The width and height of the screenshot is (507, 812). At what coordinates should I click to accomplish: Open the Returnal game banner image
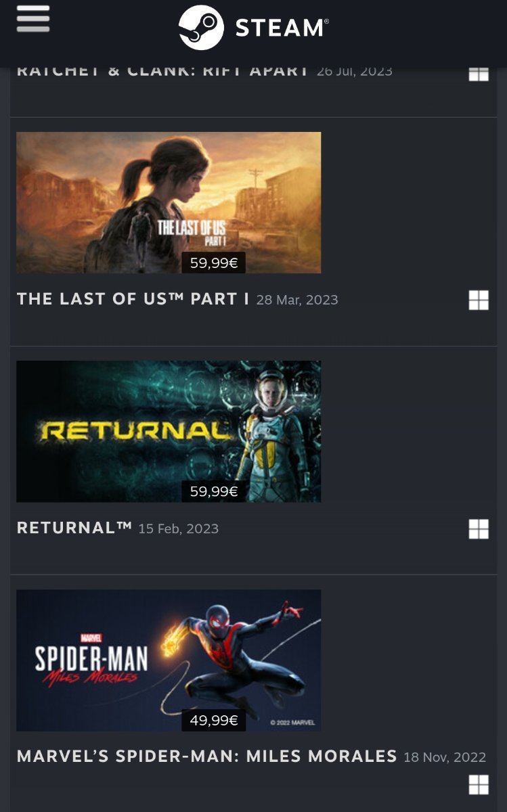pyautogui.click(x=169, y=431)
